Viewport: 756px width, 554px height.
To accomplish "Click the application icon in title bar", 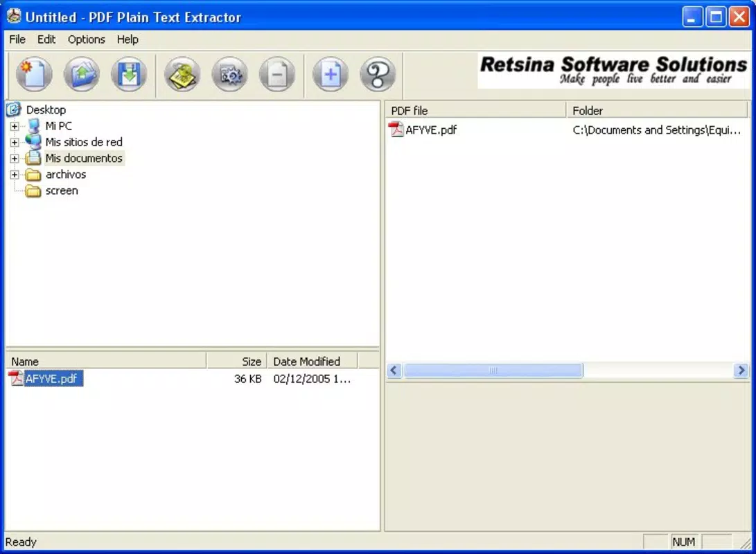I will click(14, 17).
